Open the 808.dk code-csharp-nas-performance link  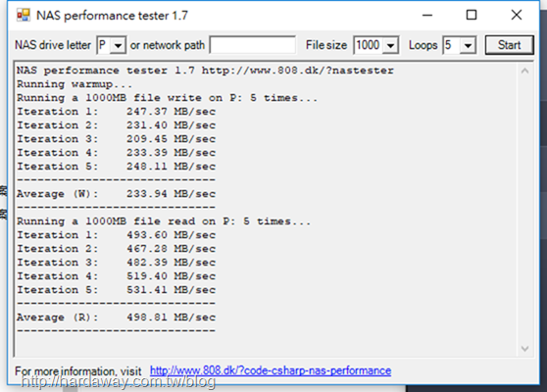271,370
